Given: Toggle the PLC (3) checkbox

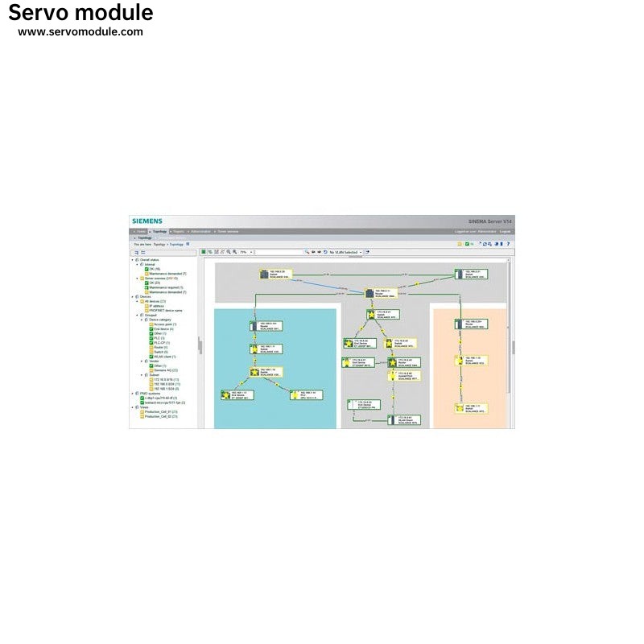Looking at the screenshot, I should click(x=151, y=338).
